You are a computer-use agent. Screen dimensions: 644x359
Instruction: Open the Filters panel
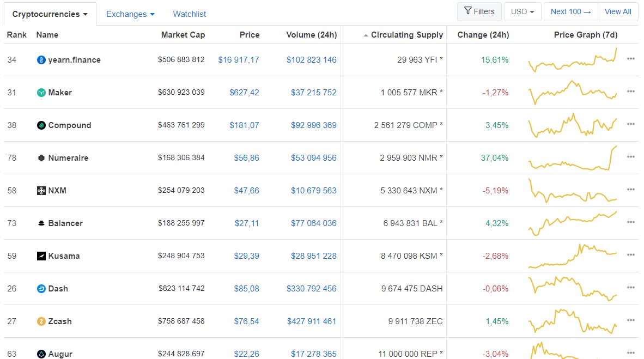pos(479,11)
